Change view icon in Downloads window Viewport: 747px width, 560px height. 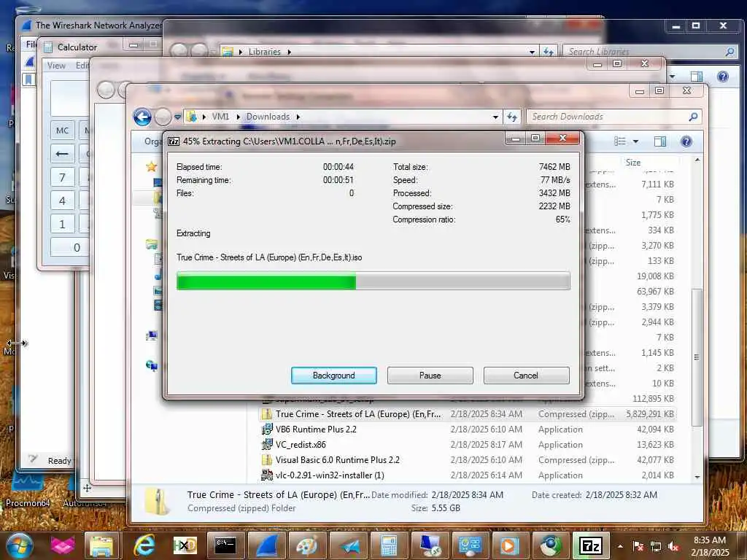(620, 141)
